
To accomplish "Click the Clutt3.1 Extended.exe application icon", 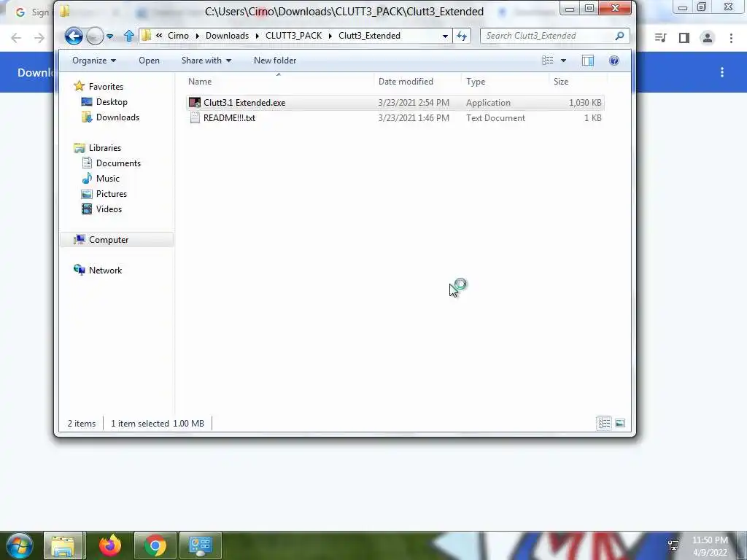I will (195, 103).
